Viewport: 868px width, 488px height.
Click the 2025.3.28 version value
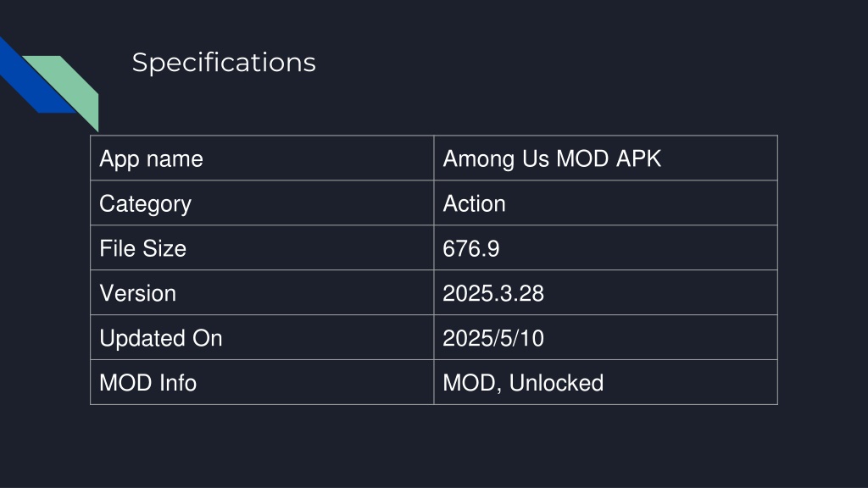coord(493,293)
